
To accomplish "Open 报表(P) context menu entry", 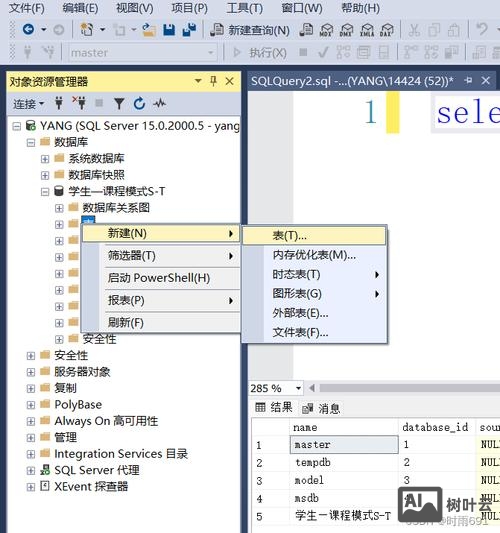I will click(161, 300).
